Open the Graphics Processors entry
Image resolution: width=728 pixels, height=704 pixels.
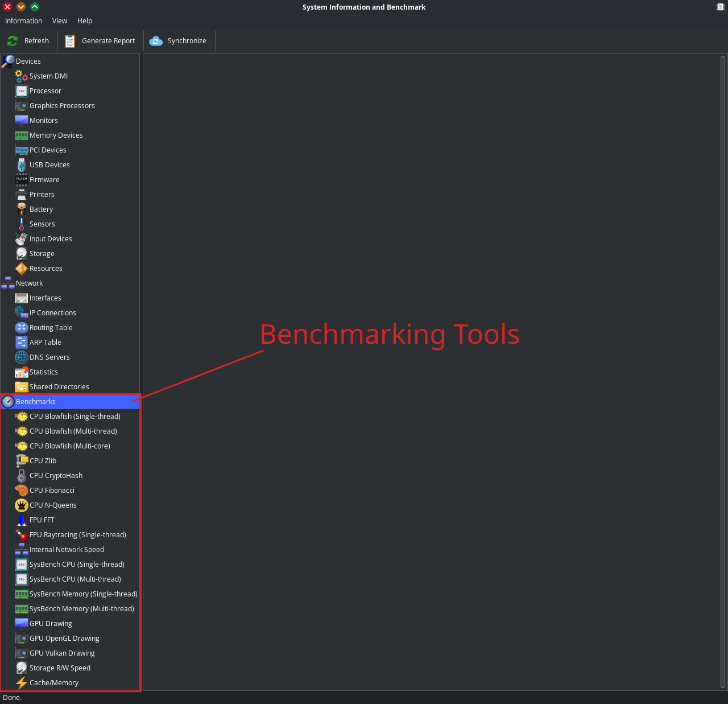(x=62, y=106)
